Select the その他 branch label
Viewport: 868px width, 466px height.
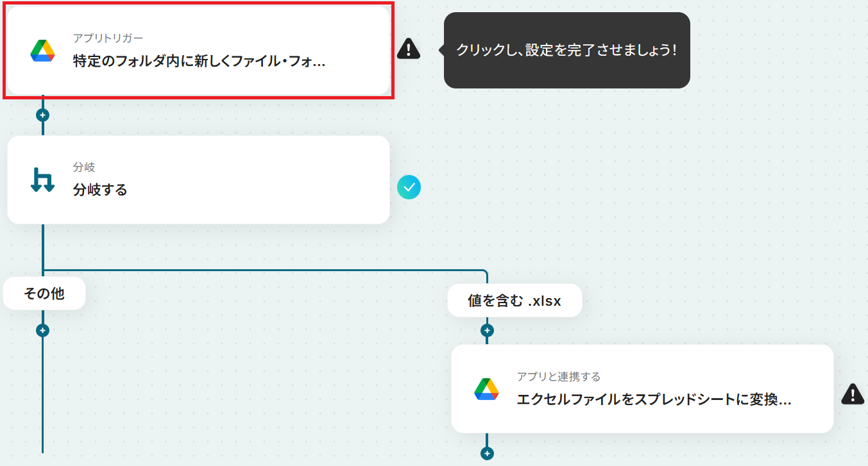click(44, 294)
